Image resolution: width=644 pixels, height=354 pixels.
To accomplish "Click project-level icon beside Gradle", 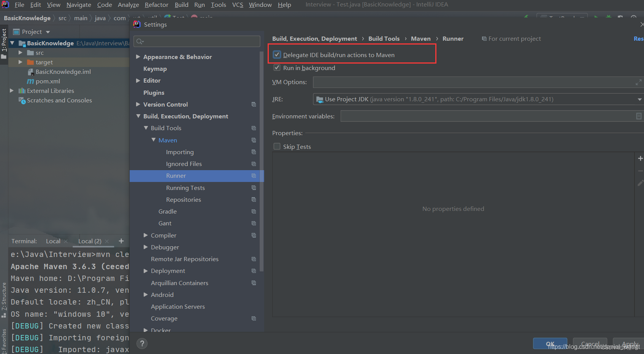I will [254, 211].
